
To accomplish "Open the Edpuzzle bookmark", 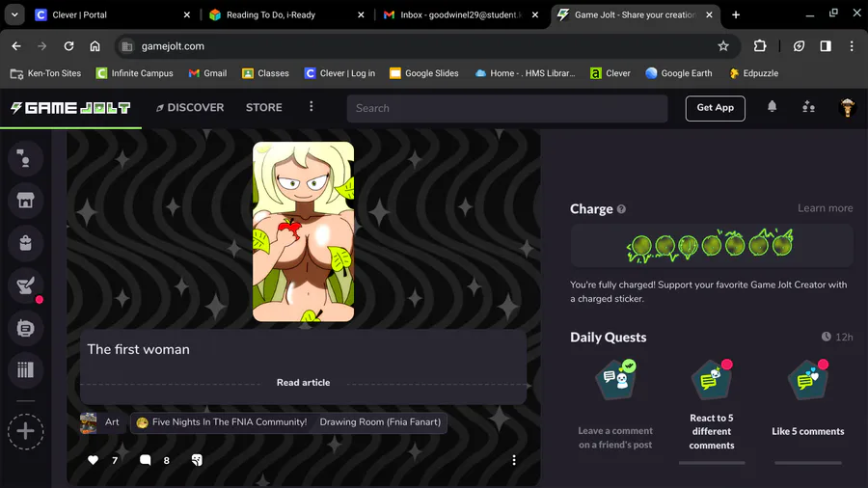I will point(754,73).
